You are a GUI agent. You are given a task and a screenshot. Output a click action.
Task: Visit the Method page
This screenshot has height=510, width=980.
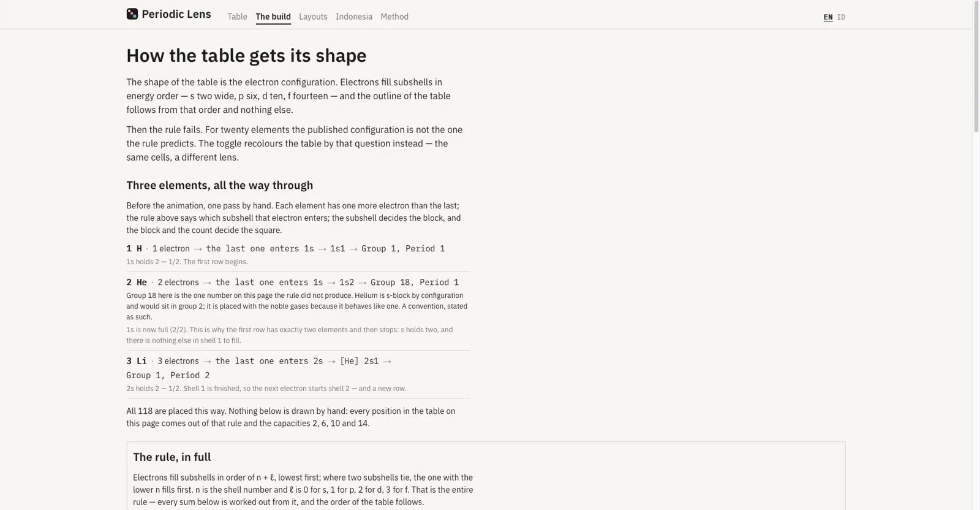click(x=394, y=17)
